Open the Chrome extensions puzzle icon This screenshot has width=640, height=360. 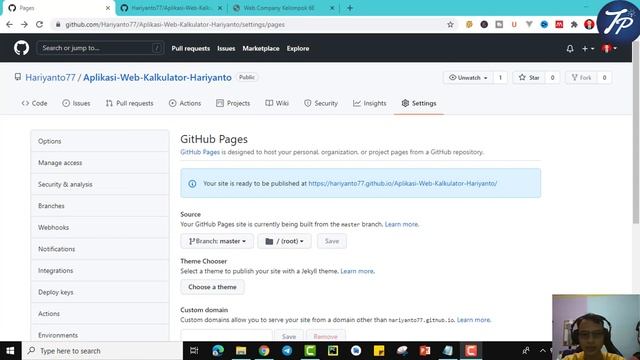tap(574, 24)
